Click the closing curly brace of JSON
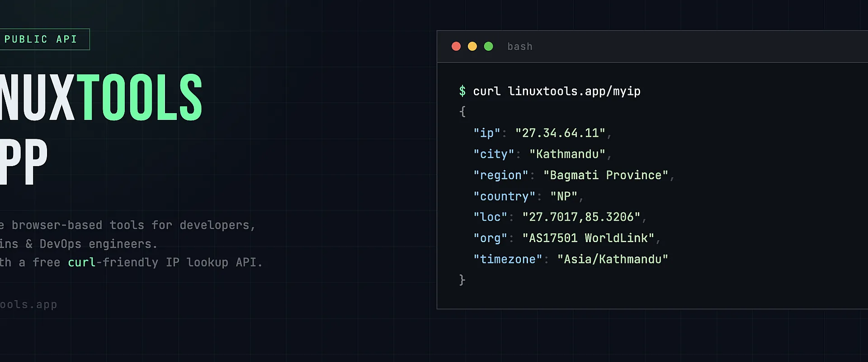Viewport: 868px width, 362px height. tap(462, 280)
